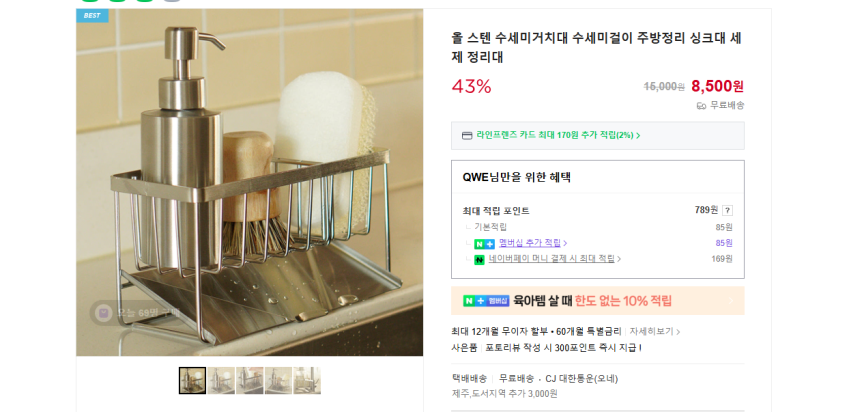Click the credit card icon in Line Friends banner
The height and width of the screenshot is (412, 849).
(x=467, y=135)
